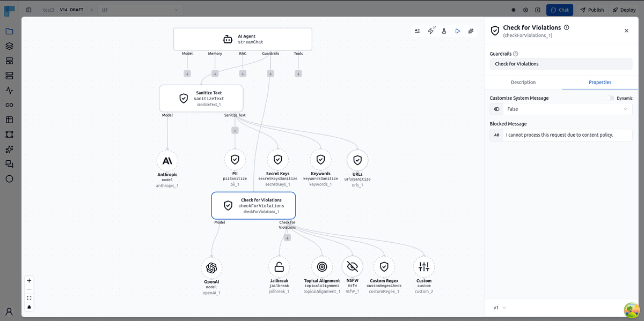Image resolution: width=644 pixels, height=321 pixels.
Task: Click the info icon next to Check for Violations
Action: (x=567, y=27)
